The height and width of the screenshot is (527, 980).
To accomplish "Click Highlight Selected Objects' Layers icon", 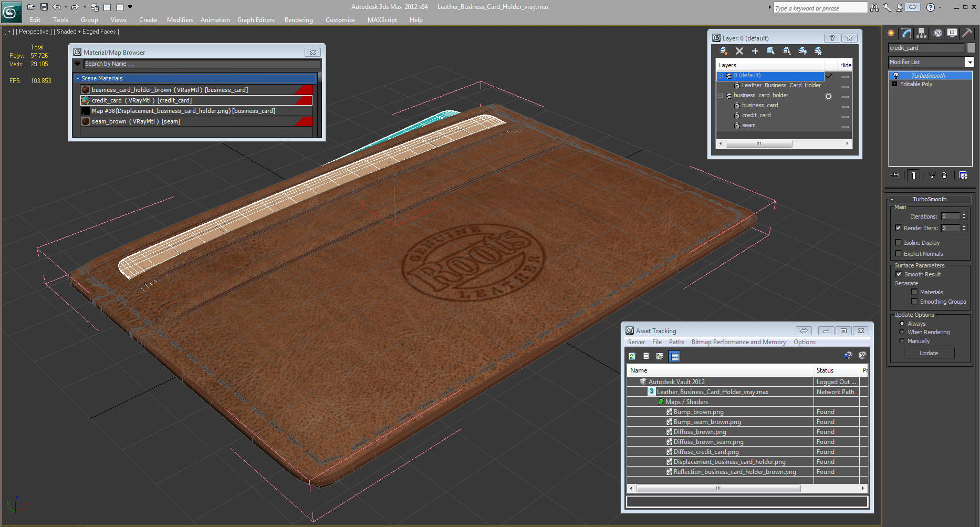I will click(787, 51).
